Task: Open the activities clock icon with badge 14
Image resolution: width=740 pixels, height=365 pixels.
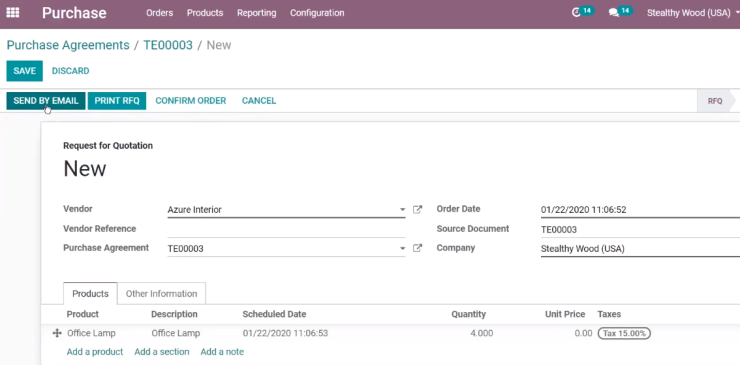Action: pyautogui.click(x=582, y=12)
